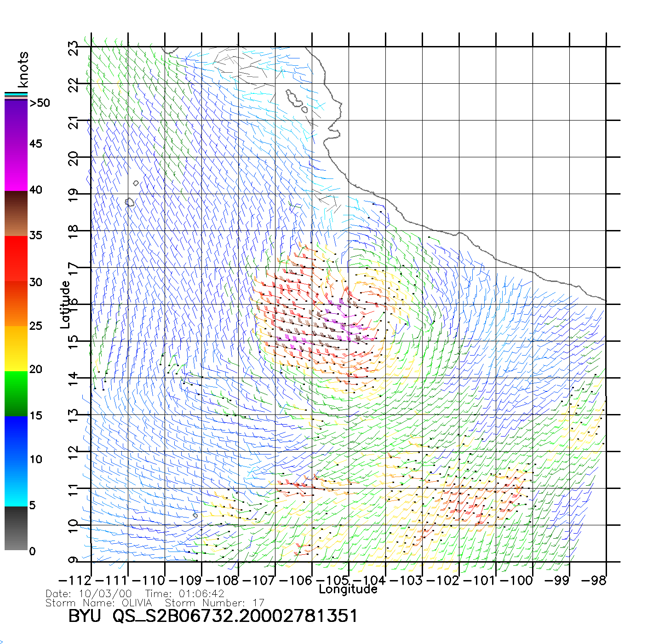Click the magenta 40-45 knots legend band

coord(16,167)
